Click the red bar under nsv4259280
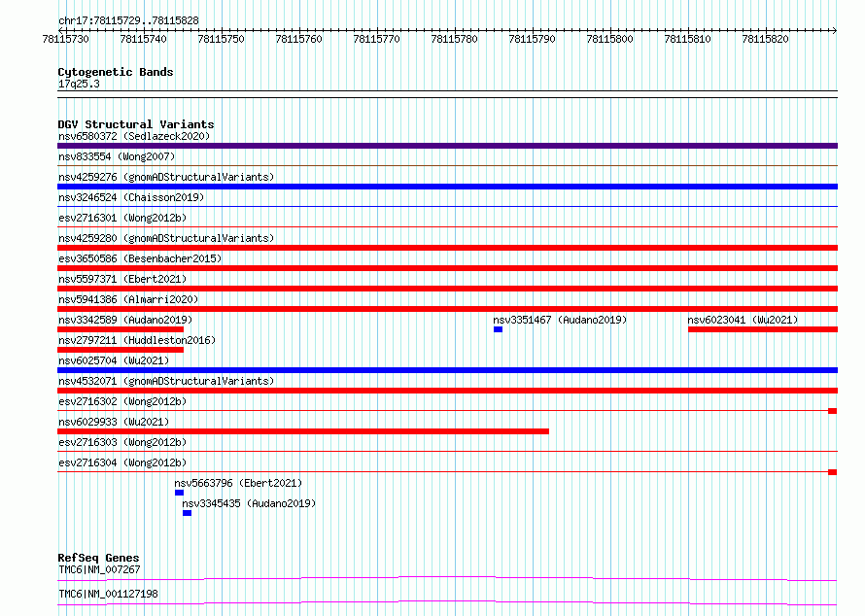Image resolution: width=865 pixels, height=616 pixels. [x=447, y=248]
